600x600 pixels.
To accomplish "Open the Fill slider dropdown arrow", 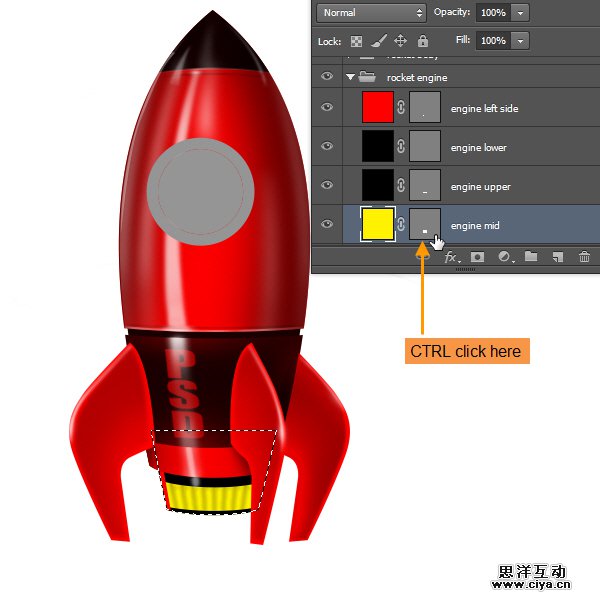I will [x=520, y=41].
